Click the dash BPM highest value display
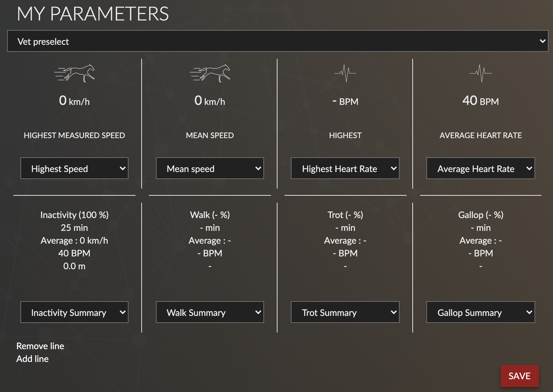Image resolution: width=553 pixels, height=392 pixels. (345, 101)
